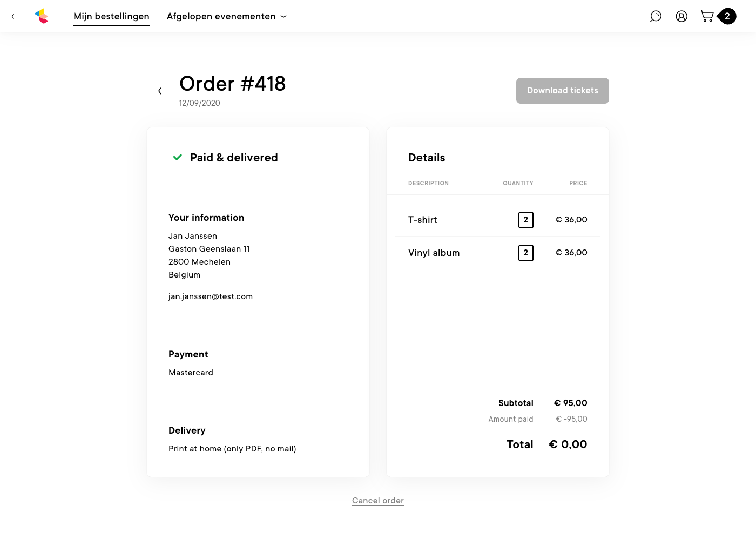Click the T-shirt quantity box
Screen dimensions: 756x540
click(525, 220)
